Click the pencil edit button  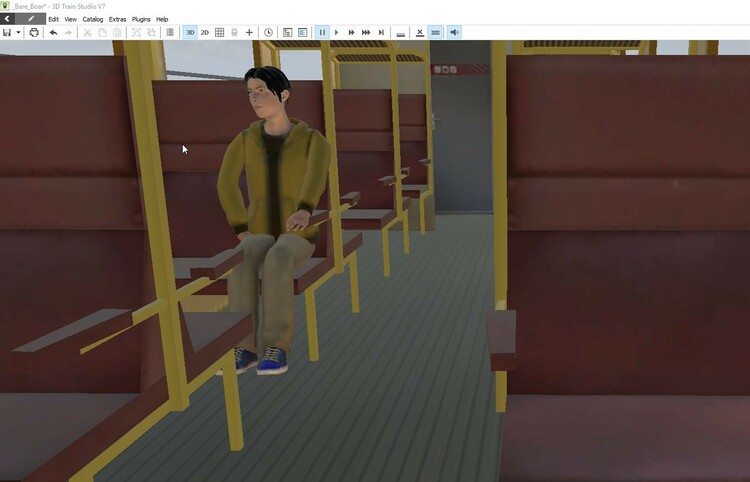pyautogui.click(x=30, y=19)
